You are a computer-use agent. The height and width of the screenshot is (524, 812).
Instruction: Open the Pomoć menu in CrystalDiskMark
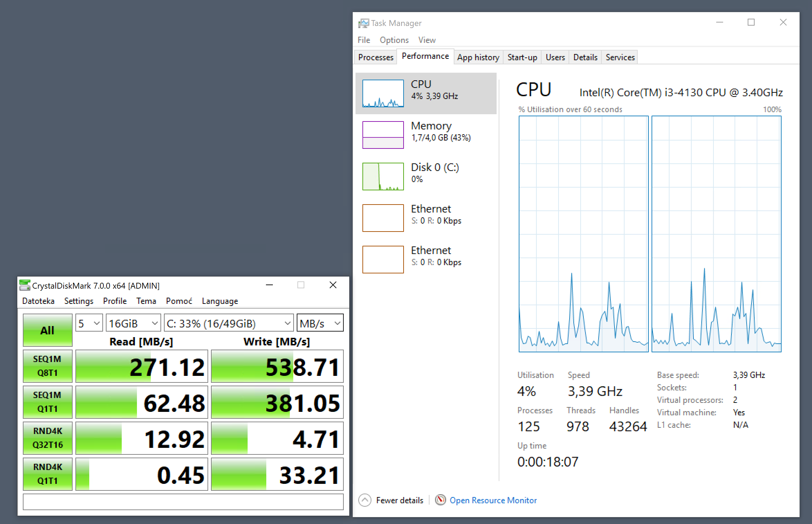pos(179,301)
